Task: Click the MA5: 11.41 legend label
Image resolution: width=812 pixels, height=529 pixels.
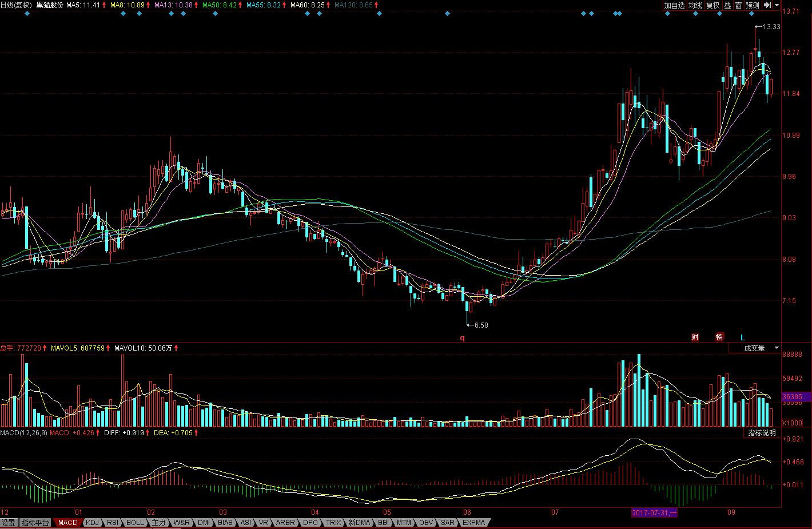Action: (83, 5)
